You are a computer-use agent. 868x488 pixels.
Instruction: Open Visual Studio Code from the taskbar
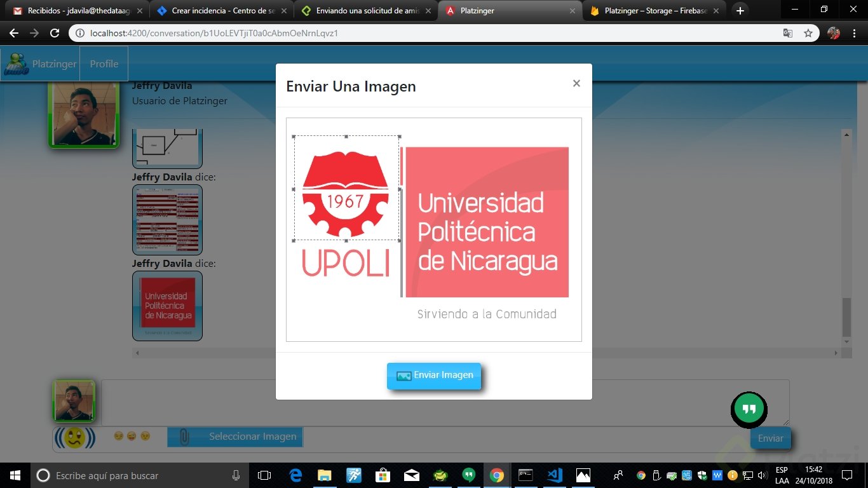pos(554,475)
